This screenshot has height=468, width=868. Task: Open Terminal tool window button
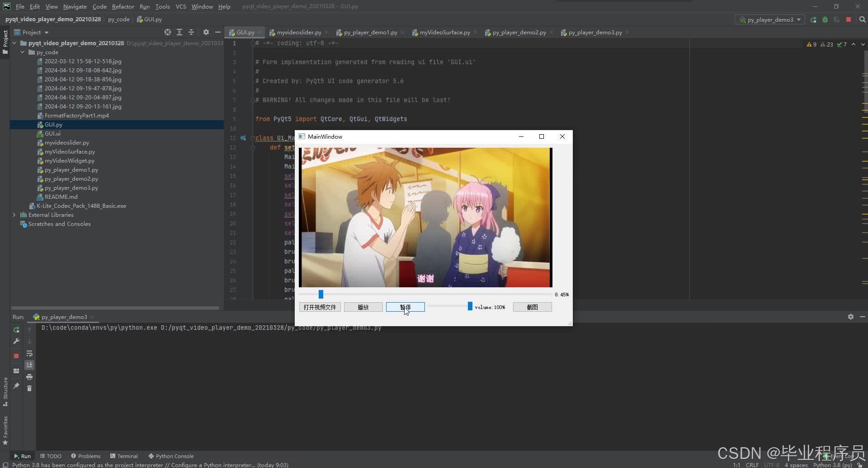coord(124,456)
